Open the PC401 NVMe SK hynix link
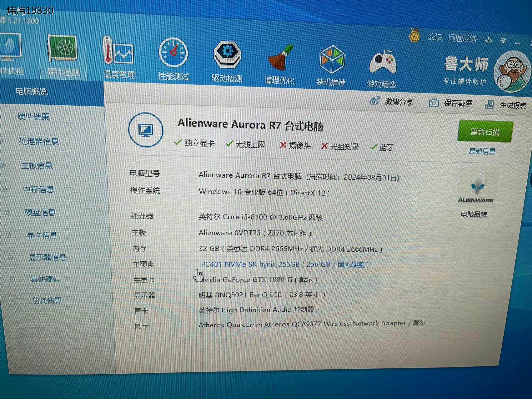 (x=250, y=264)
